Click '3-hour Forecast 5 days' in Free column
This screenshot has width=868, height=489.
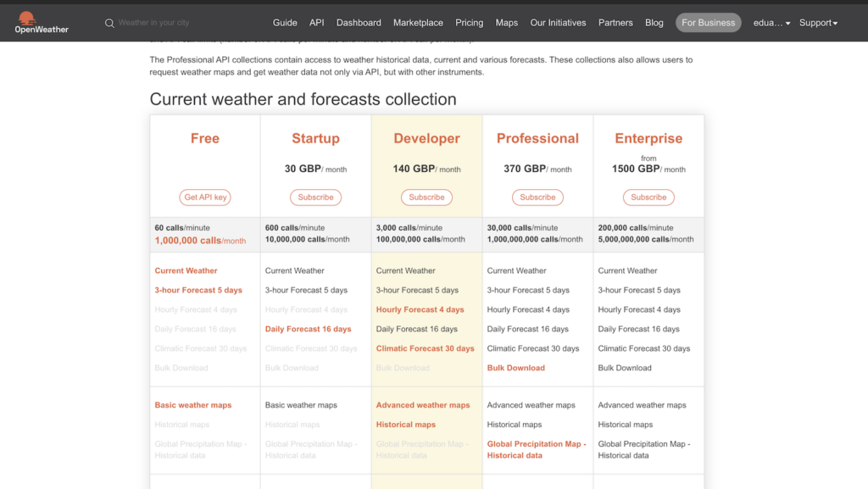[198, 290]
